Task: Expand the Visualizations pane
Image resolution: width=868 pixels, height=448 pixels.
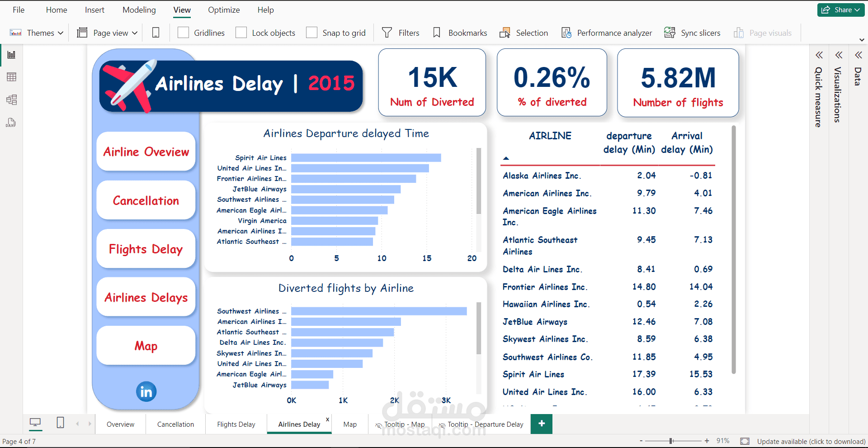Action: pyautogui.click(x=839, y=55)
